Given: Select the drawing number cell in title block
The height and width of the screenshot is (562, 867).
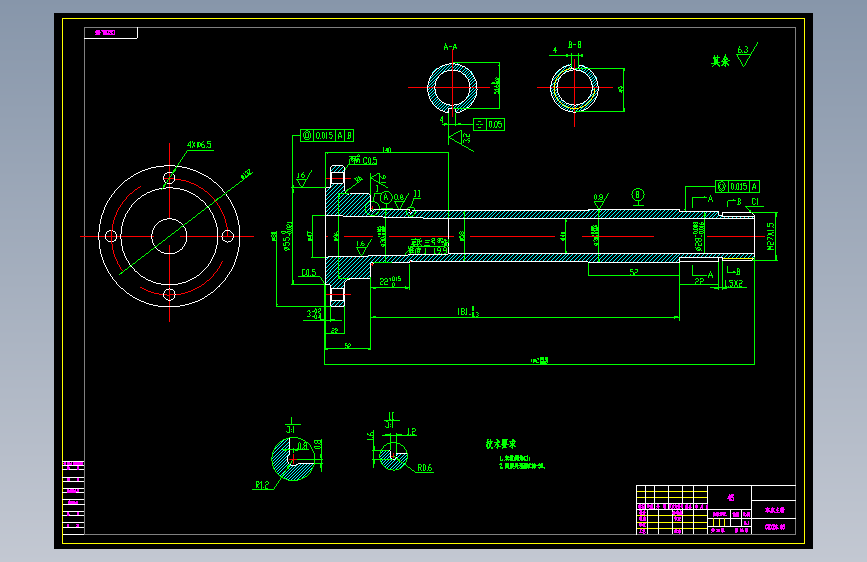Looking at the screenshot, I should (774, 527).
